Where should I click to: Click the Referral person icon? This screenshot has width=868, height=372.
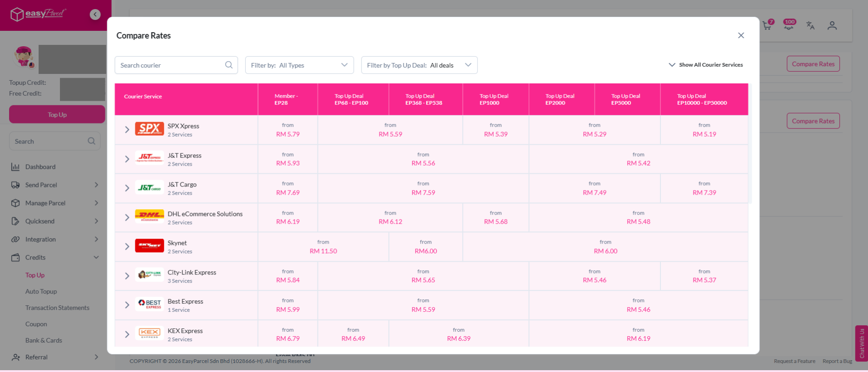point(15,357)
